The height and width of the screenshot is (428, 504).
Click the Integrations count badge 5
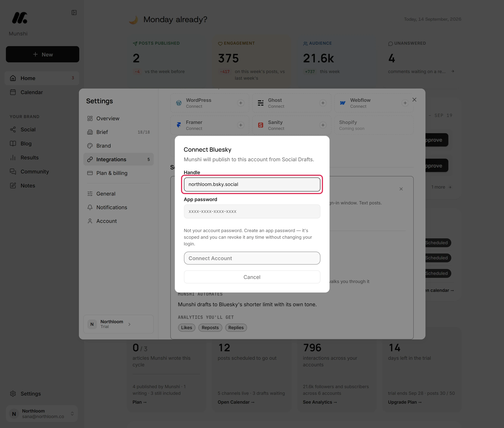149,159
